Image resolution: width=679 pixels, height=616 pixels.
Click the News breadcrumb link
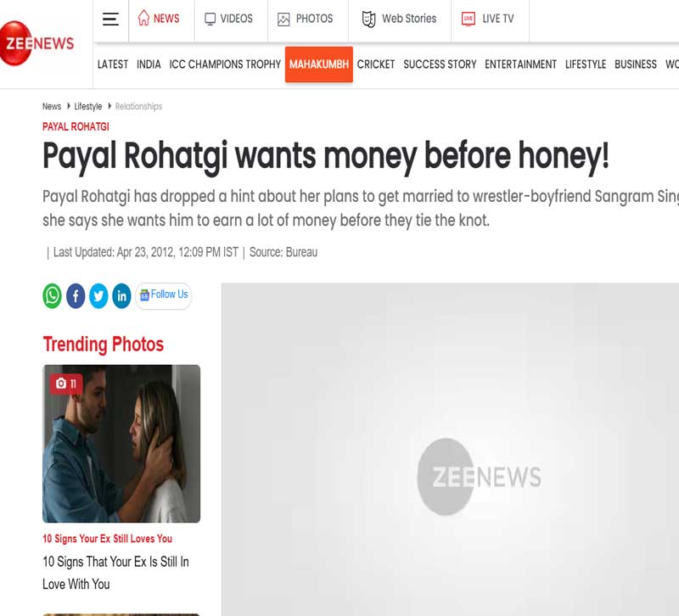tap(52, 107)
